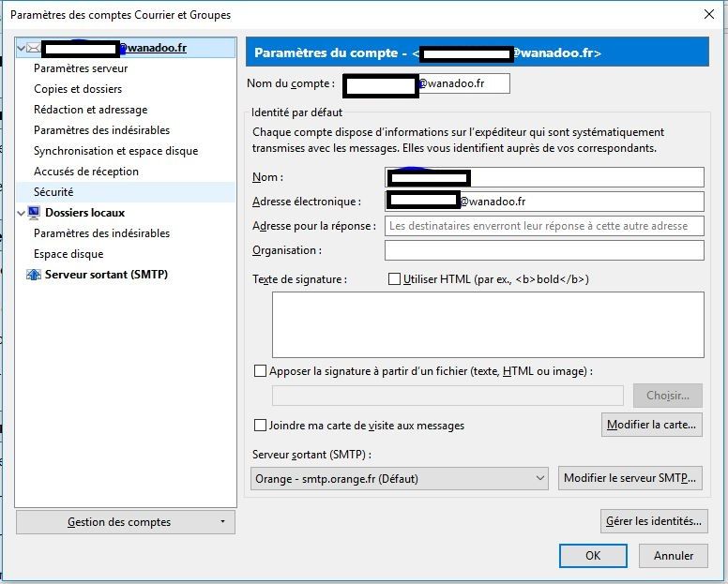Enable the Utiliser HTML checkbox
Viewport: 728px width, 584px height.
click(394, 279)
